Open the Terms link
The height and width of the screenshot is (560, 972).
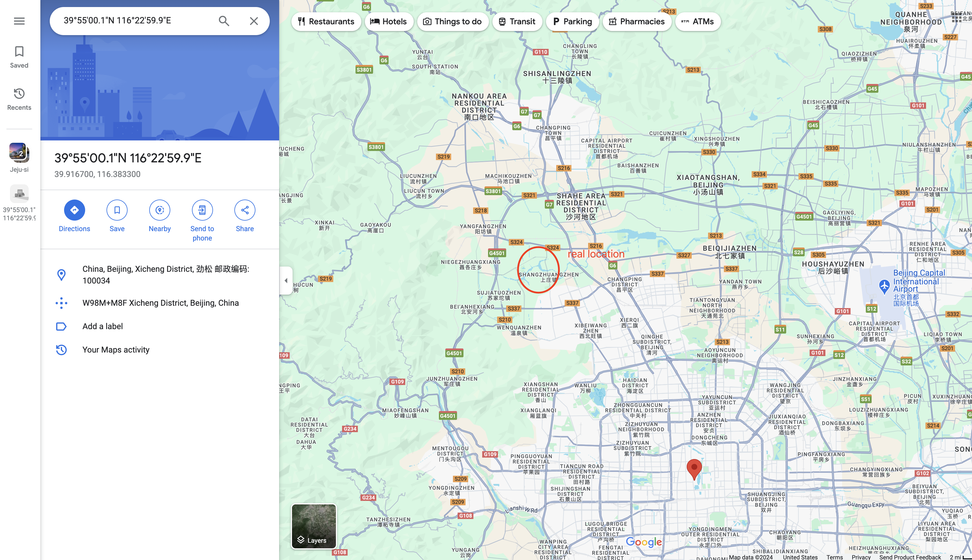pos(834,557)
